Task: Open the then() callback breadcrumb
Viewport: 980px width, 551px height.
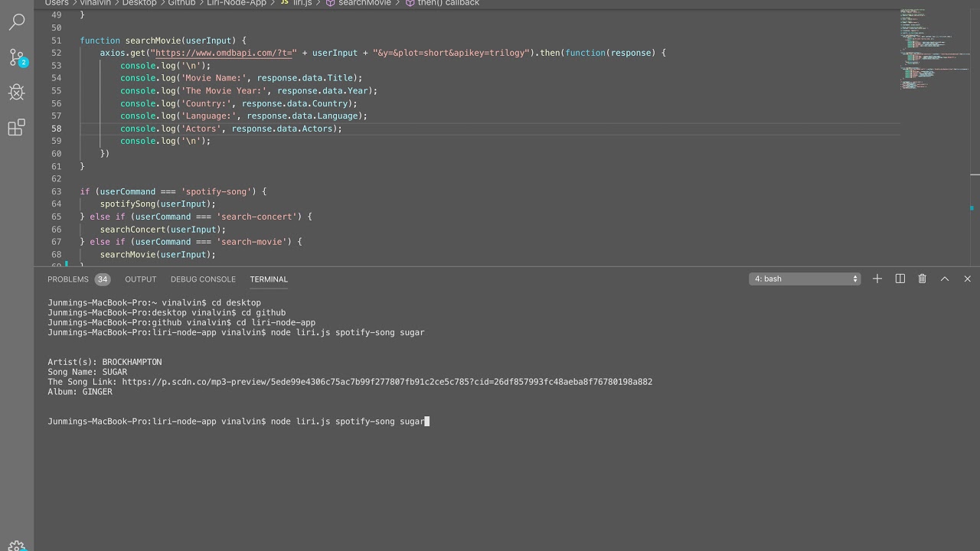Action: tap(443, 3)
